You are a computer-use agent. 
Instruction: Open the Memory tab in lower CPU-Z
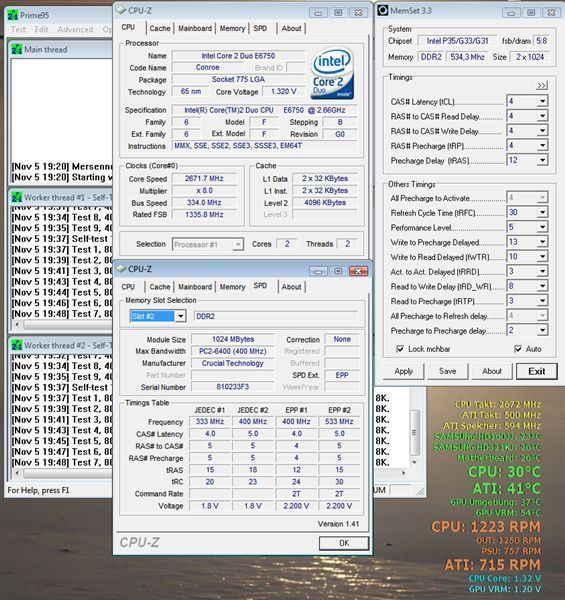(x=232, y=287)
